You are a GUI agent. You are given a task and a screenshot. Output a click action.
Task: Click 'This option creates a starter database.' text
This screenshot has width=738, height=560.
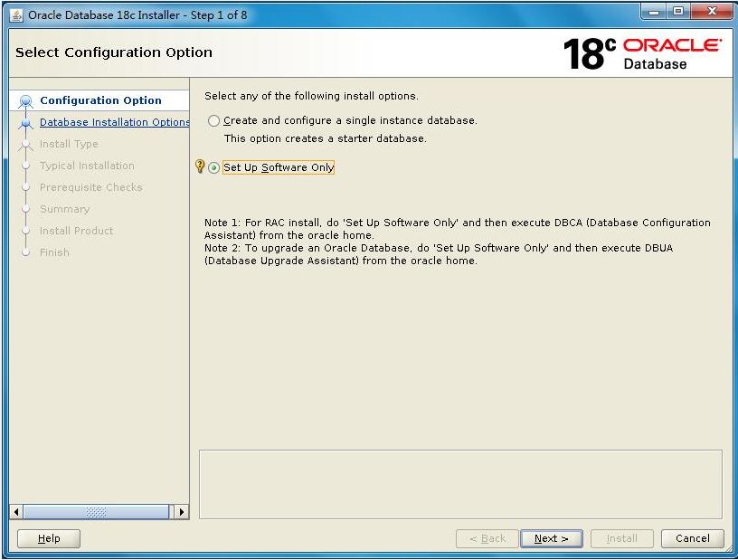326,138
